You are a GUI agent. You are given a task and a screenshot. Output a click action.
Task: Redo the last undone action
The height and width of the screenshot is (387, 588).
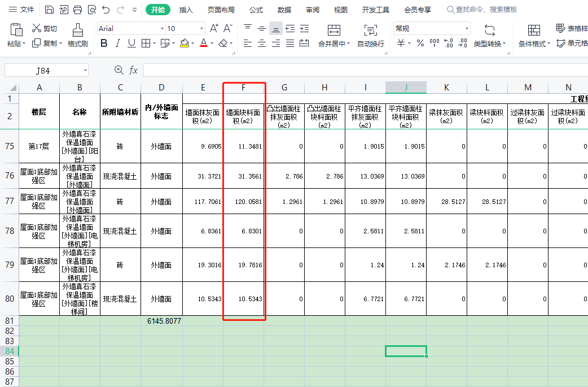click(x=120, y=10)
